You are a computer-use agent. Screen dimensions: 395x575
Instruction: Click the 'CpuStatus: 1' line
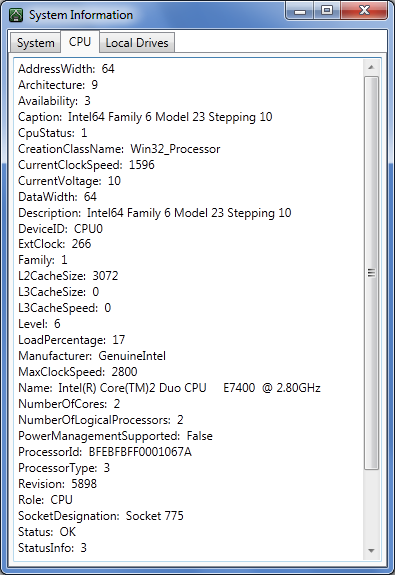tap(53, 133)
